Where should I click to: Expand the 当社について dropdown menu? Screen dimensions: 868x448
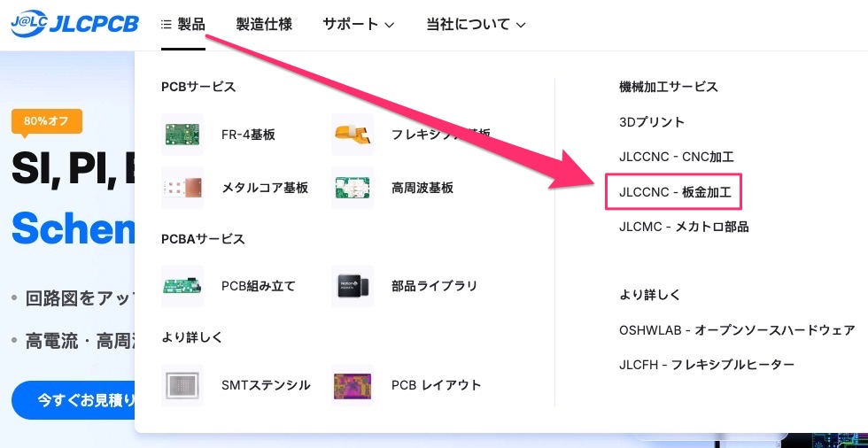click(475, 24)
